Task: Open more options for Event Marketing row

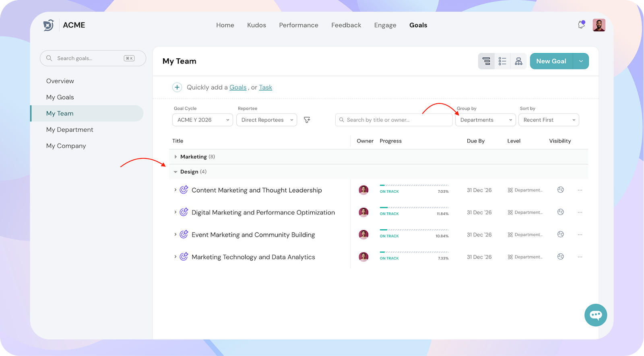Action: 580,235
